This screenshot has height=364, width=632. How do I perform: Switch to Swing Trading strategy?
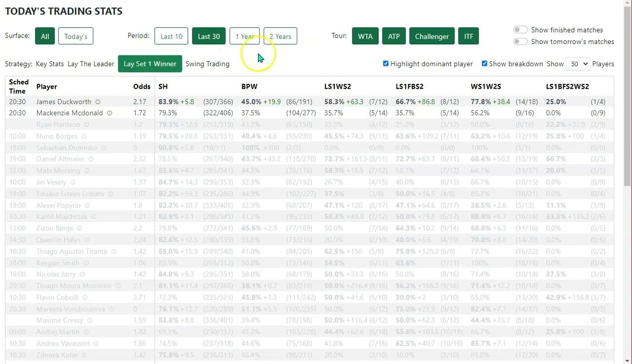[x=207, y=64]
